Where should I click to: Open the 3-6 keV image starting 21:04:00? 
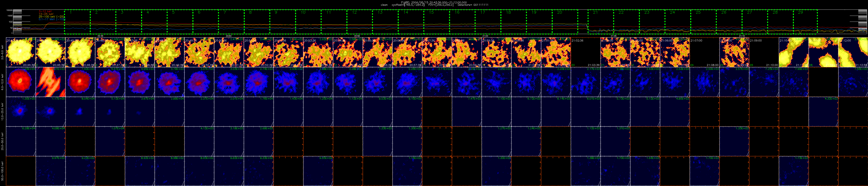click(x=615, y=52)
